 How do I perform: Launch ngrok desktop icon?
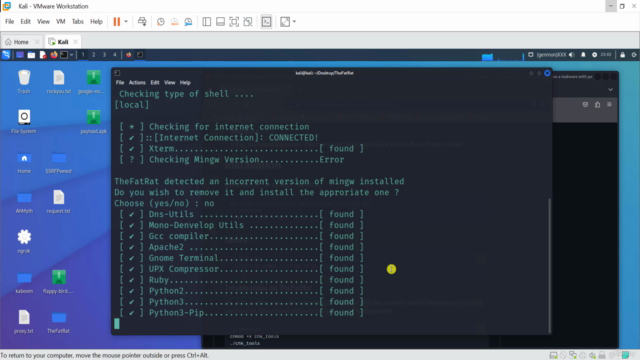24,242
